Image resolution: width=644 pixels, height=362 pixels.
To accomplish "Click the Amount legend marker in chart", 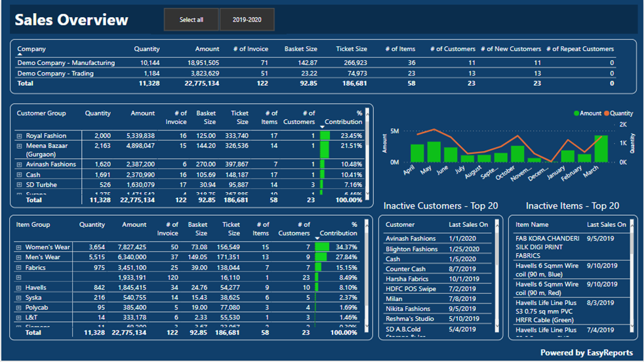I will pyautogui.click(x=576, y=113).
